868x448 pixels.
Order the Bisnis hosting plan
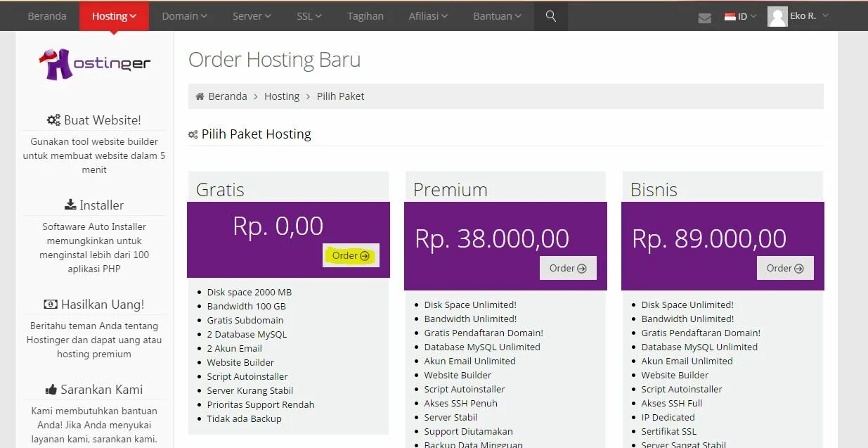tap(785, 268)
